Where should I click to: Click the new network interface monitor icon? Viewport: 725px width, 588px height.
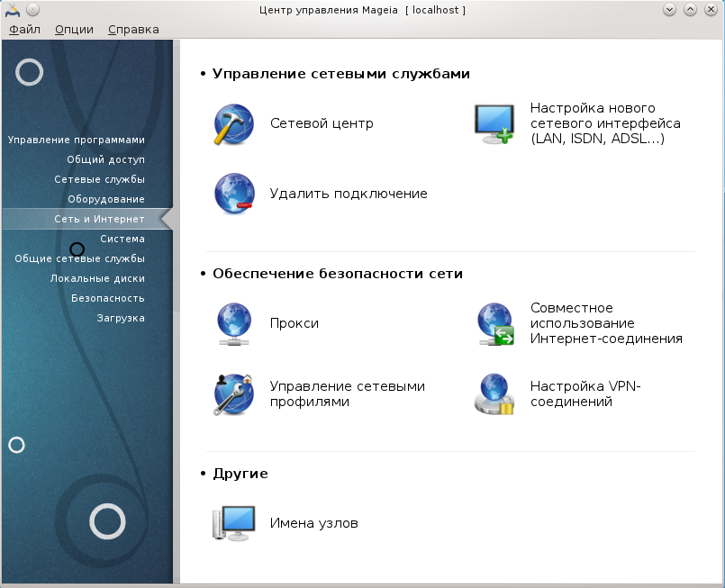494,124
